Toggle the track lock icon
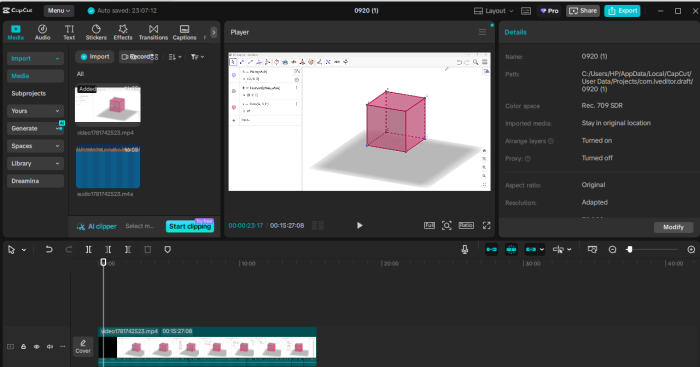Viewport: 700px width, 367px height. click(24, 346)
